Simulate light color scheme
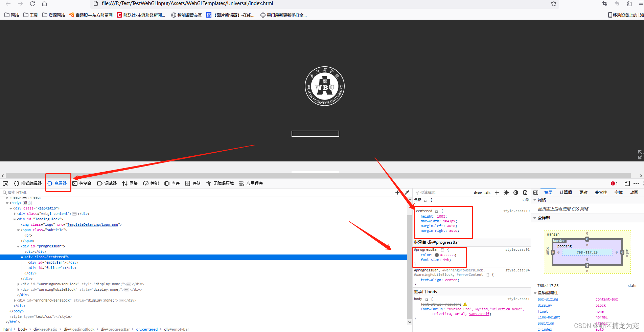Screen dimensions: 644x332 (506, 192)
